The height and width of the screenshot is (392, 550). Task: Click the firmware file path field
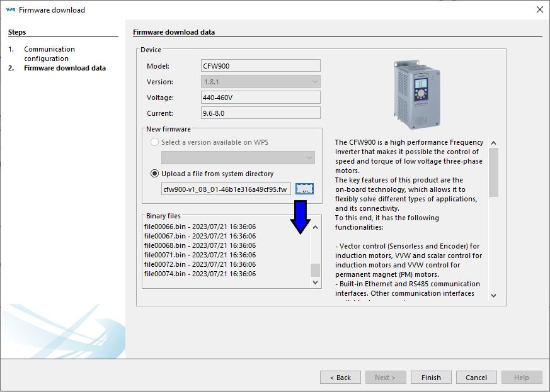point(226,189)
